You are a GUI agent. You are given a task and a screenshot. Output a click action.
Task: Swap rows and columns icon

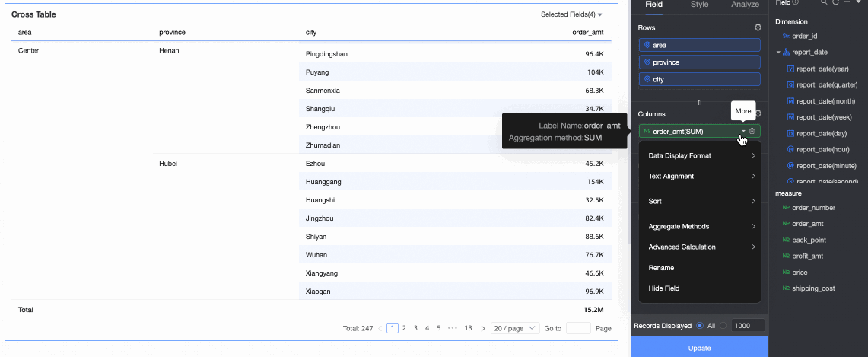pos(699,102)
